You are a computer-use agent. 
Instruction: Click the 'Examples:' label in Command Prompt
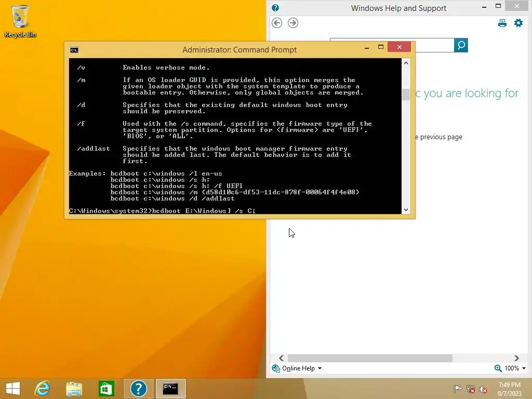tap(87, 174)
